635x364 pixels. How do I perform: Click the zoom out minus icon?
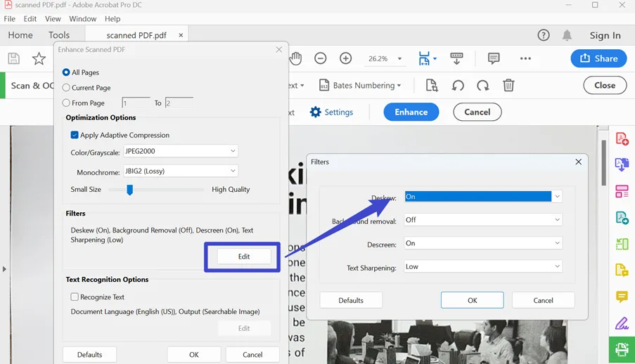tap(321, 58)
